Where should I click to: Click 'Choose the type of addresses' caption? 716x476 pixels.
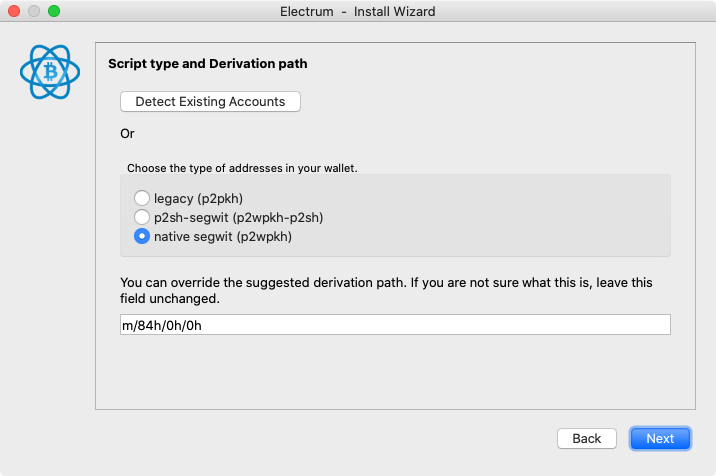click(242, 168)
